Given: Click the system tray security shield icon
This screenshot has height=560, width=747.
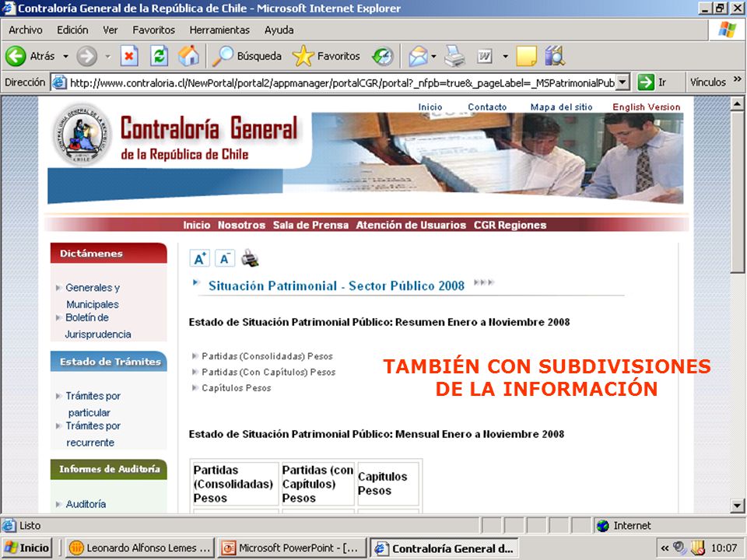Looking at the screenshot, I should 697,548.
